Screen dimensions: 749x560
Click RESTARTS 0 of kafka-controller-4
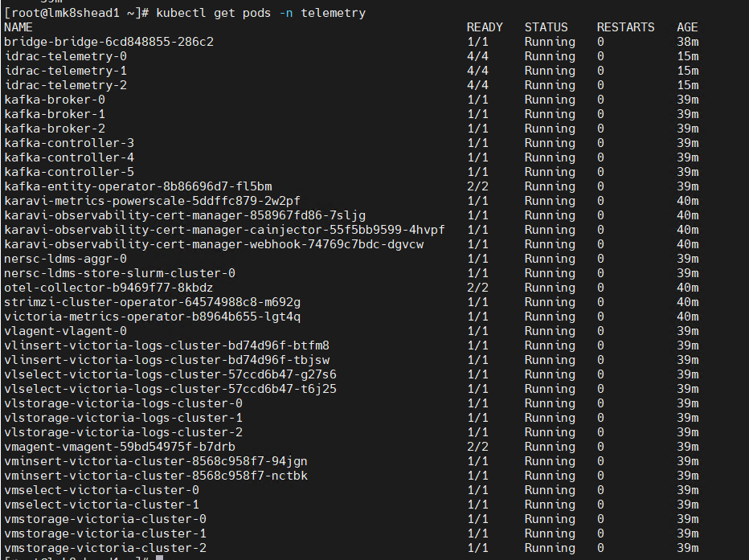click(600, 157)
